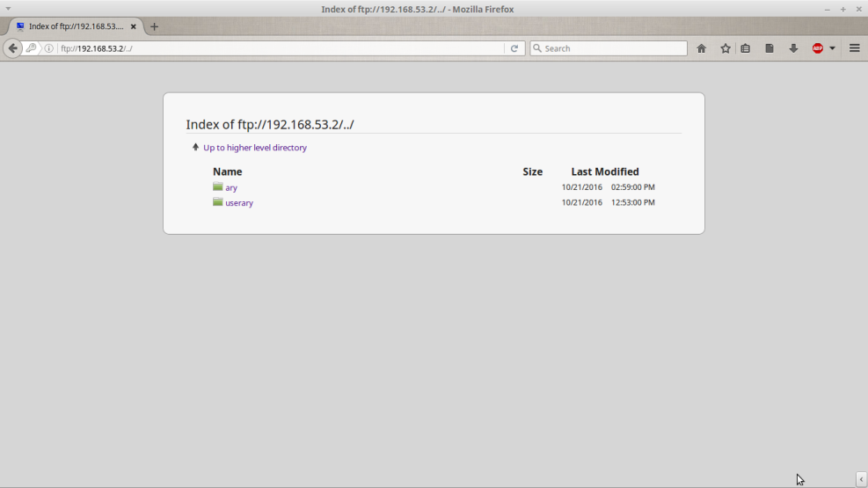Close the current FTP index tab
Screen dimensions: 868x488
click(134, 26)
